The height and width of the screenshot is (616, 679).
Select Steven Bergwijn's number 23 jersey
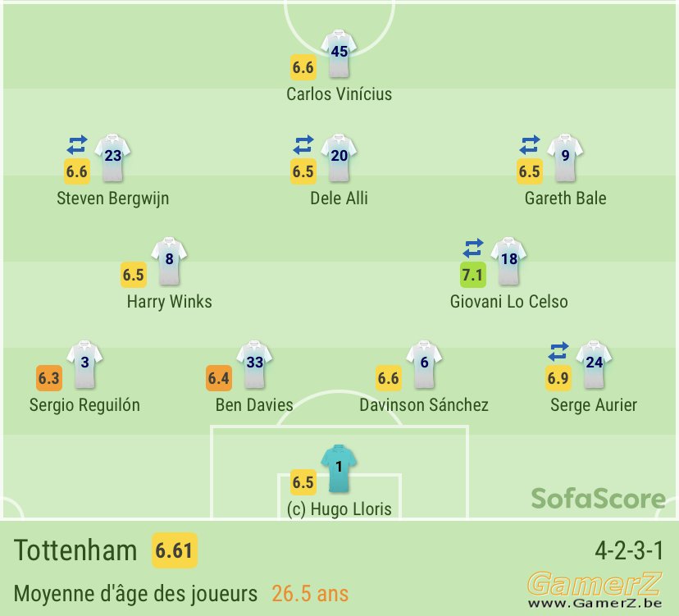point(112,157)
